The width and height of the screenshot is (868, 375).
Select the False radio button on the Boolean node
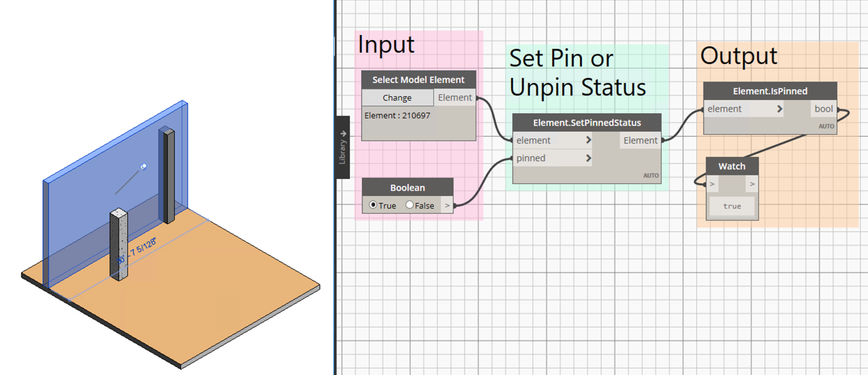pyautogui.click(x=408, y=205)
